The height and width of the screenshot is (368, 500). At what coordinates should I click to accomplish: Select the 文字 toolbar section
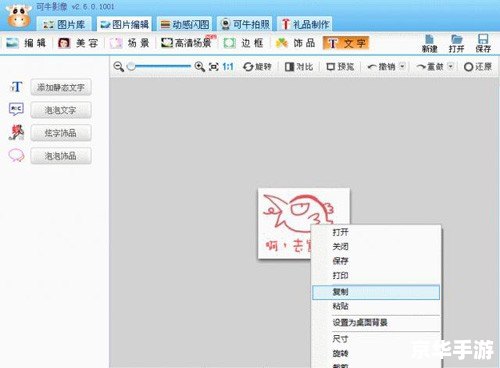click(346, 43)
